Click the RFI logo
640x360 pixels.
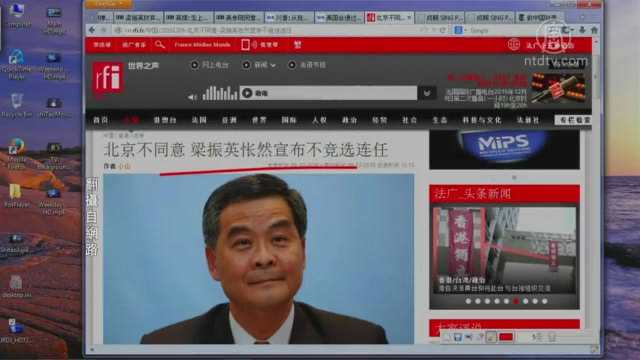(x=108, y=78)
